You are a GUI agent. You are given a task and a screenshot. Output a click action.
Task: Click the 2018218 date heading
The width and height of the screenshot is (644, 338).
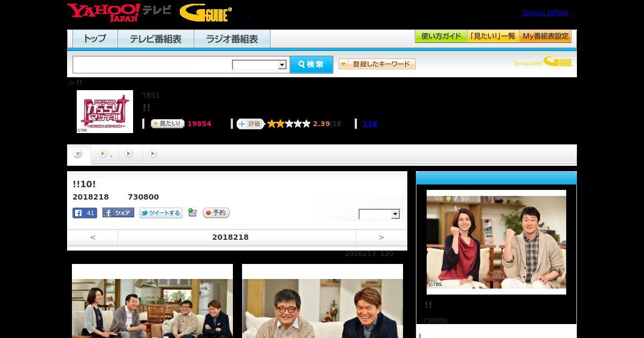tap(230, 237)
